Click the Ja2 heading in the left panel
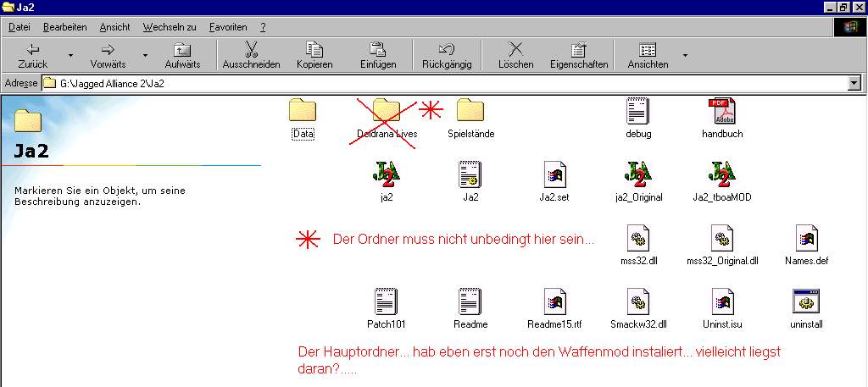The height and width of the screenshot is (387, 868). pyautogui.click(x=31, y=151)
